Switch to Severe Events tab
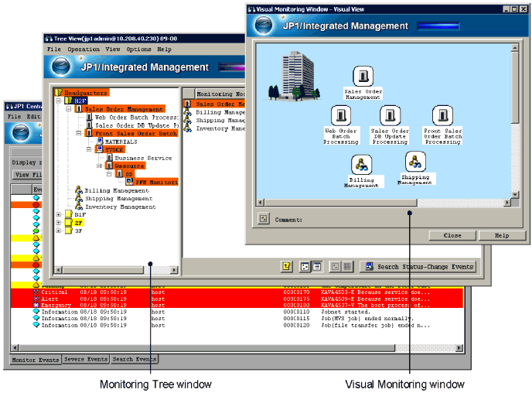 pos(86,359)
